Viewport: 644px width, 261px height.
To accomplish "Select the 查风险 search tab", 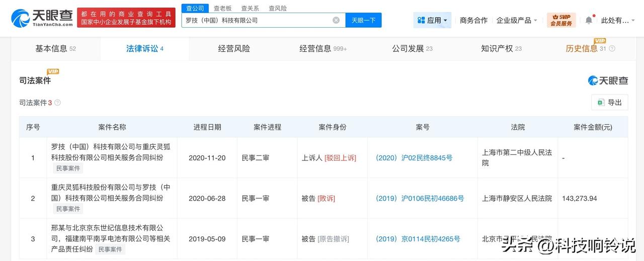I will tap(278, 9).
